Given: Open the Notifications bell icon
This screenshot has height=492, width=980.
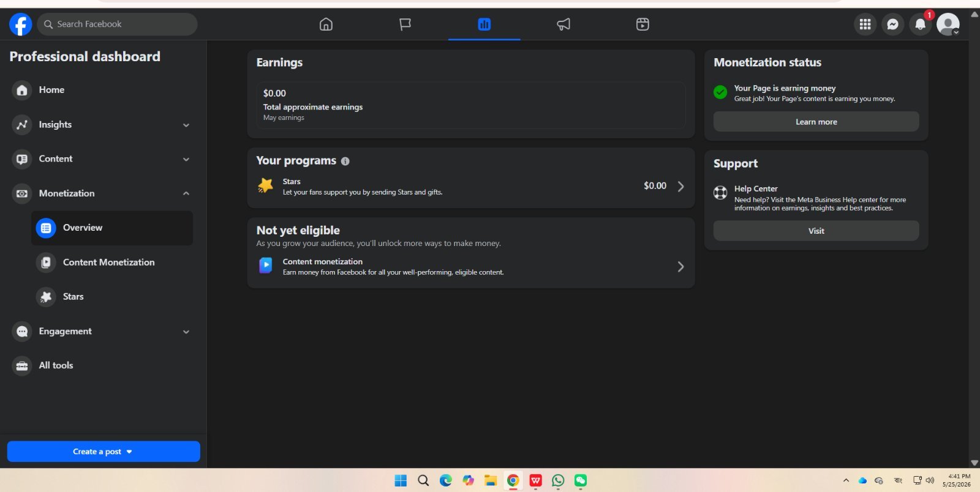Looking at the screenshot, I should click(x=920, y=24).
